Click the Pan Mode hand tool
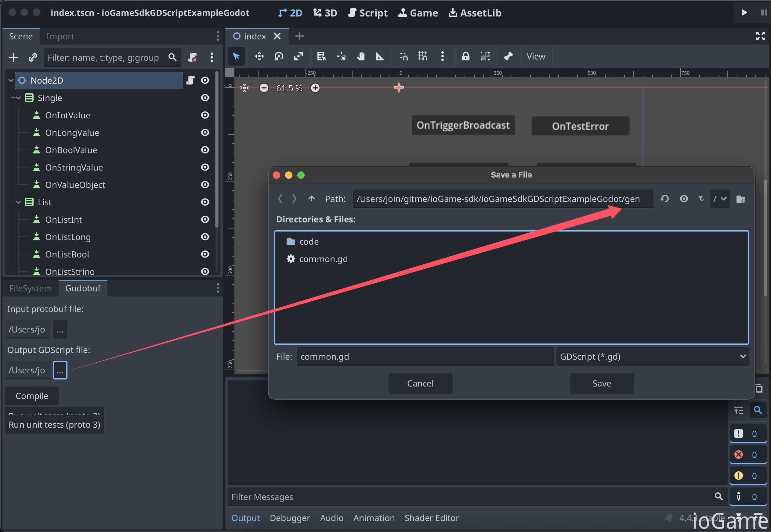Image resolution: width=771 pixels, height=532 pixels. point(360,56)
